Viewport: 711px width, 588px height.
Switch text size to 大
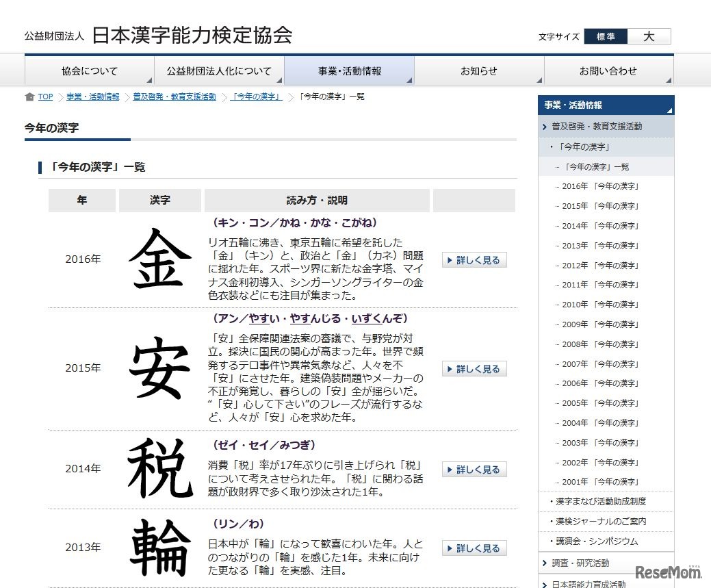[649, 37]
